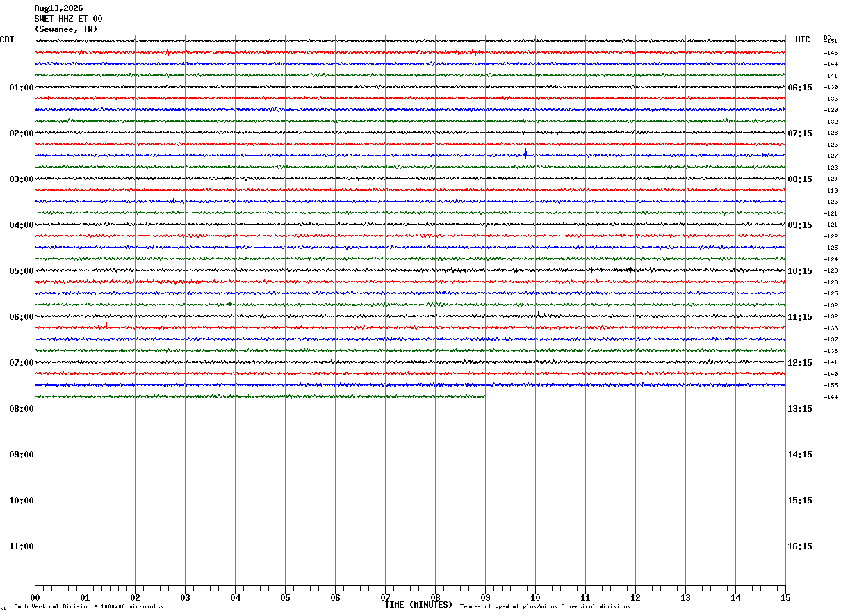Click the vertical division microvolts note
Screen dimensions: 841x616
coord(88,607)
